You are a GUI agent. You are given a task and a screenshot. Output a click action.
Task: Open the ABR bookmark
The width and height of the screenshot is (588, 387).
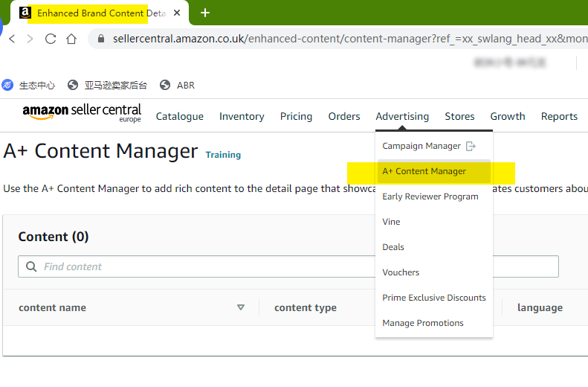(177, 85)
